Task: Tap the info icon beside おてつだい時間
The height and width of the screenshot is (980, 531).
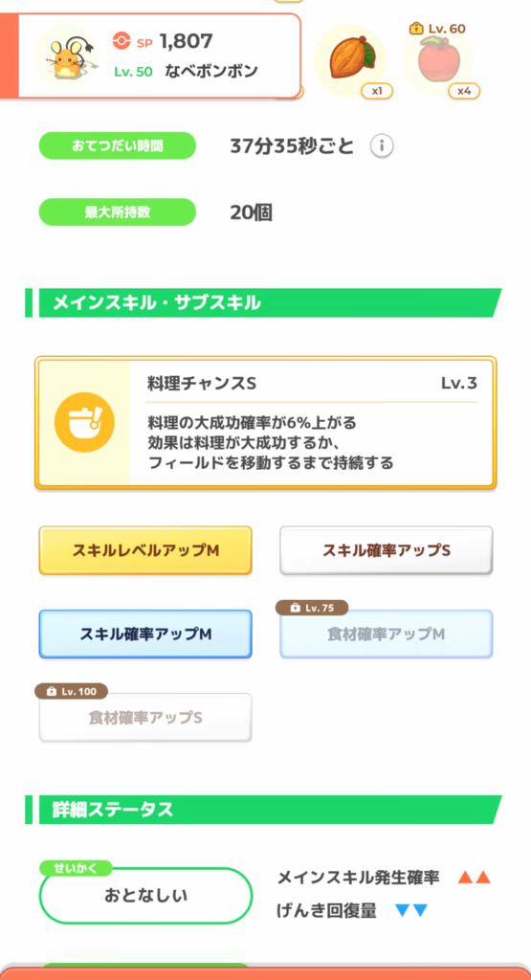Action: click(x=382, y=146)
